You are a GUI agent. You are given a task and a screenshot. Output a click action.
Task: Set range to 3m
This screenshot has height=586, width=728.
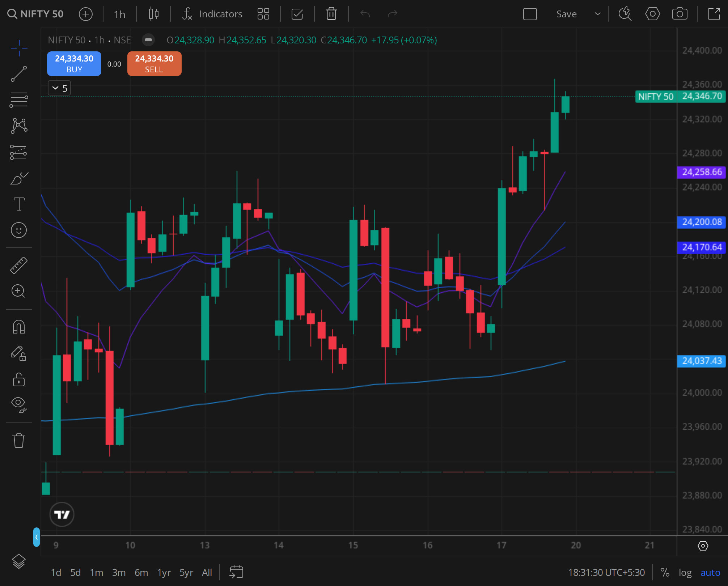[119, 573]
